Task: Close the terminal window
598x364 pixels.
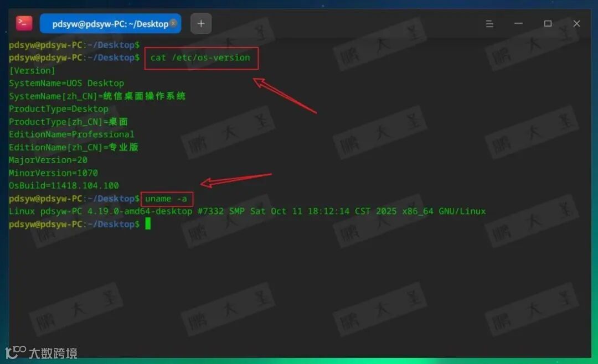Action: (x=576, y=24)
